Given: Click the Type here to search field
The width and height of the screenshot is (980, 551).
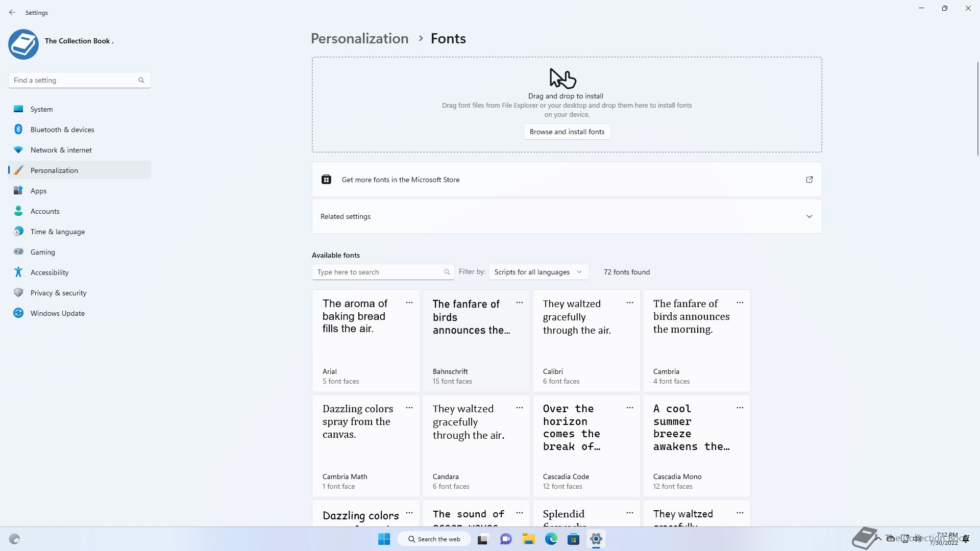Looking at the screenshot, I should (x=383, y=272).
